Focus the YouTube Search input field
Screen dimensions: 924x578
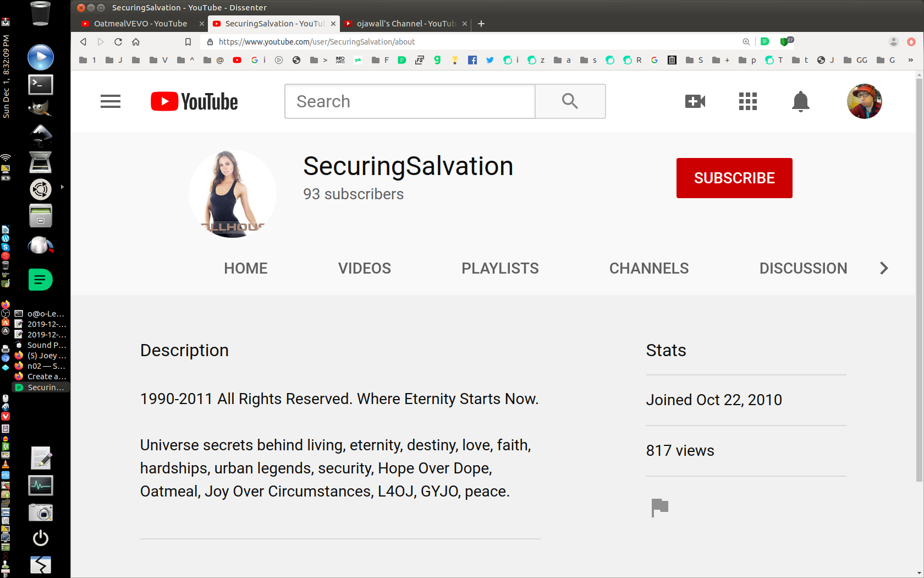(410, 101)
